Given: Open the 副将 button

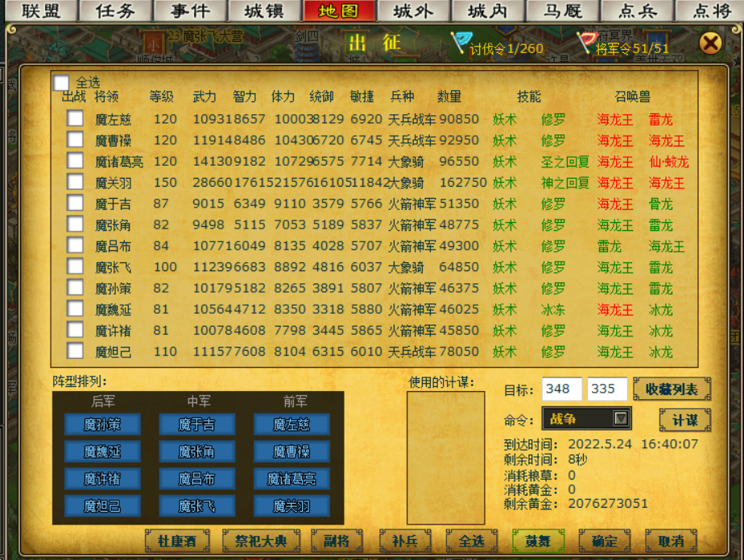Looking at the screenshot, I should 337,541.
